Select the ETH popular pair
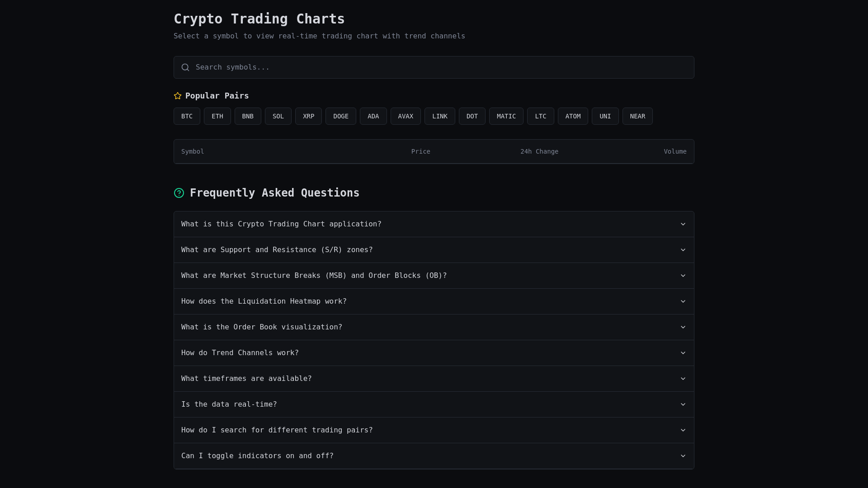The width and height of the screenshot is (868, 488). 217,116
